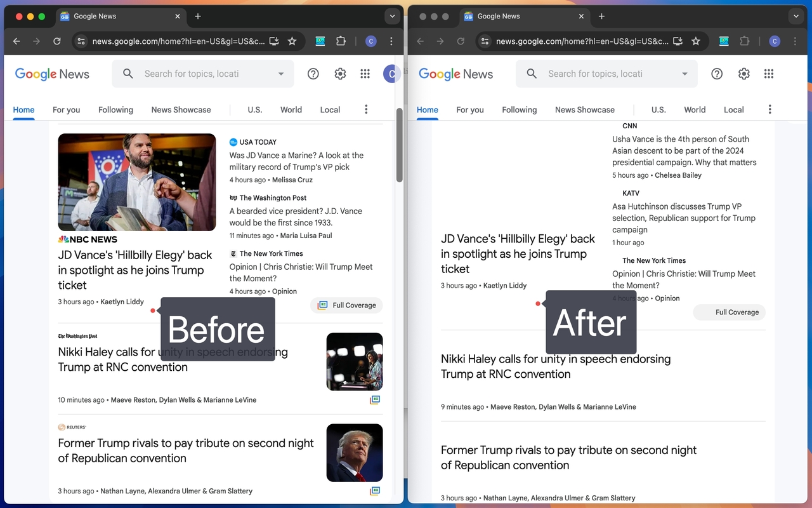
Task: Click the Home tab in right window
Action: pos(428,110)
